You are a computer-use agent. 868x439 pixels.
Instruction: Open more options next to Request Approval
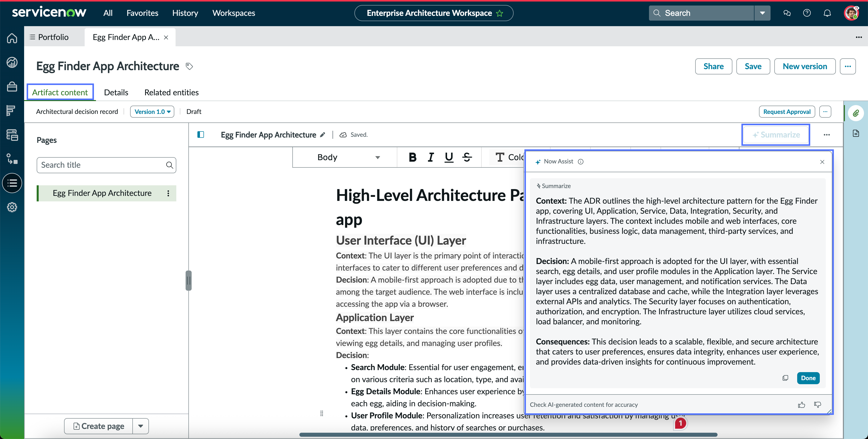point(825,112)
